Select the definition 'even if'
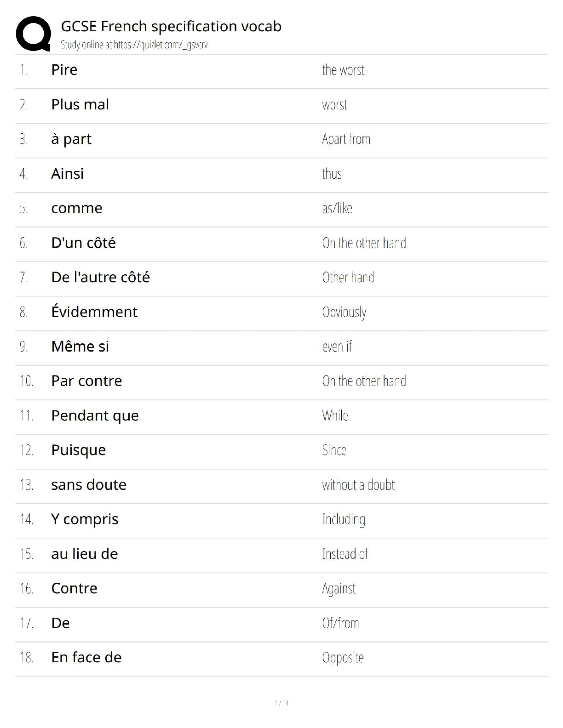This screenshot has width=563, height=728. click(x=337, y=347)
